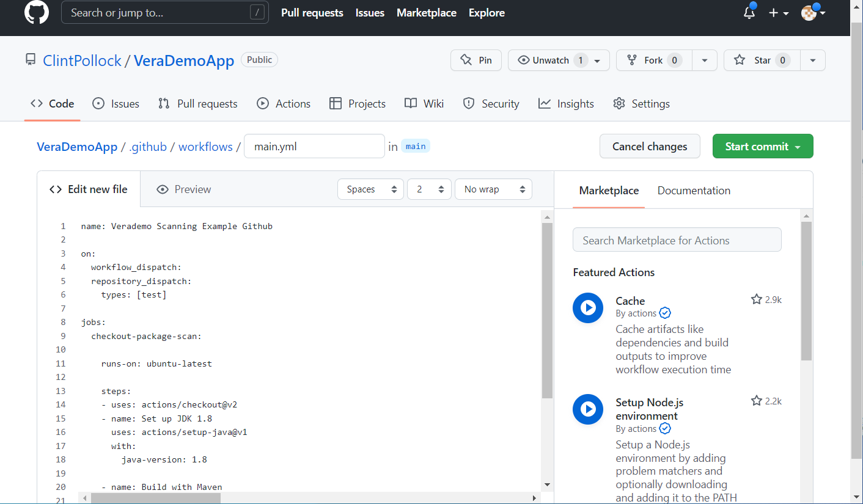863x504 pixels.
Task: Click Pull requests in the top header
Action: [x=312, y=13]
